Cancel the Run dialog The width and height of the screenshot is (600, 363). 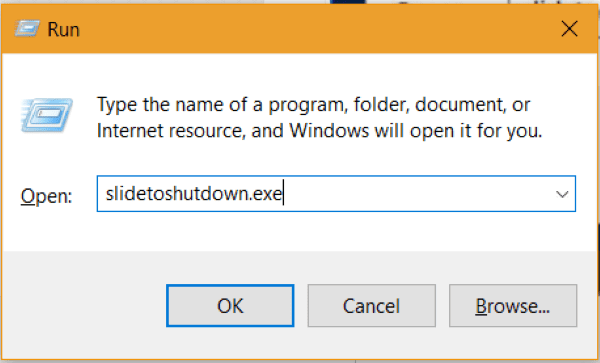[372, 306]
